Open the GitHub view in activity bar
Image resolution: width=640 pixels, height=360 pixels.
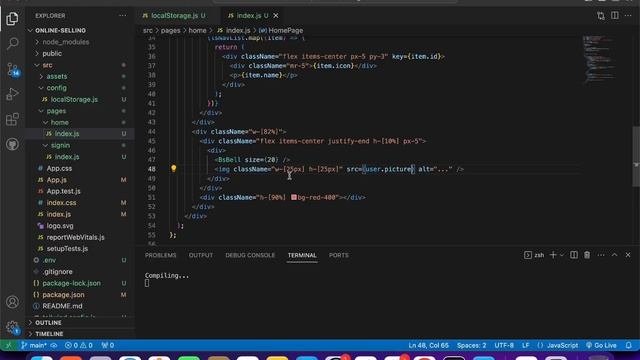[x=12, y=144]
